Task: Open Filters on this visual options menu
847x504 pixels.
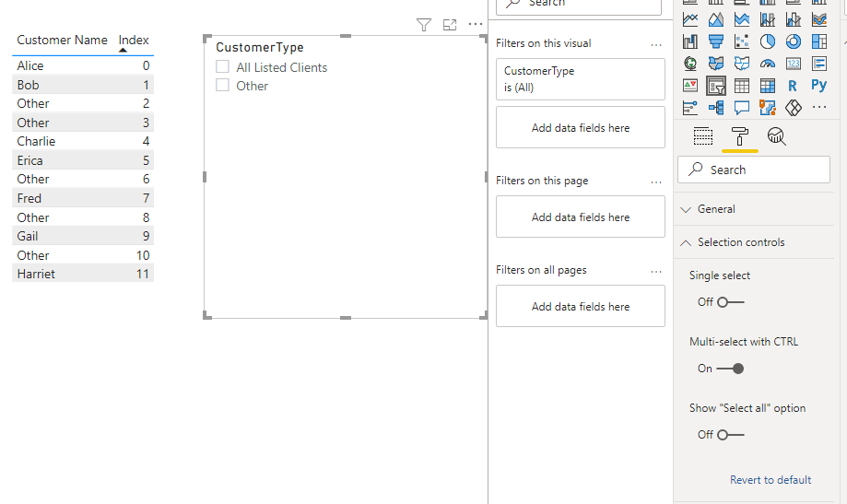Action: tap(656, 45)
